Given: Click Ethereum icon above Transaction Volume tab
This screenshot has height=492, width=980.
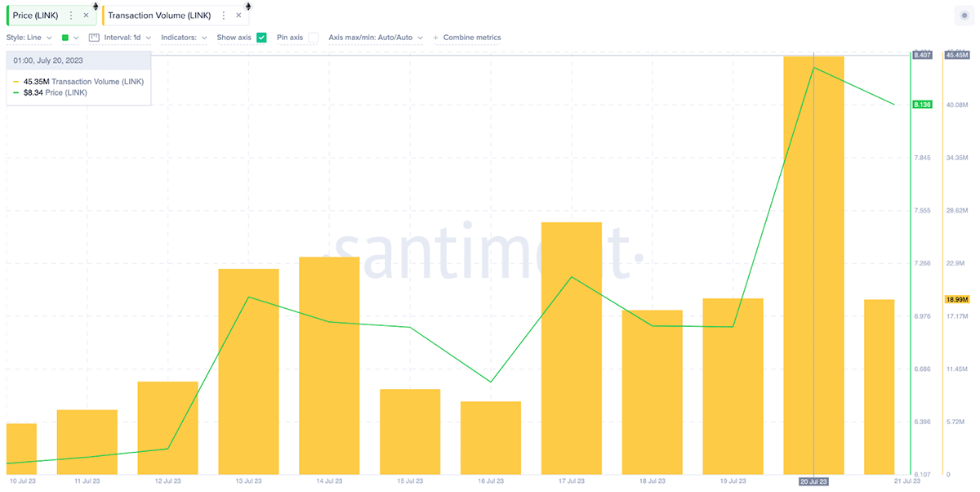Looking at the screenshot, I should point(248,6).
